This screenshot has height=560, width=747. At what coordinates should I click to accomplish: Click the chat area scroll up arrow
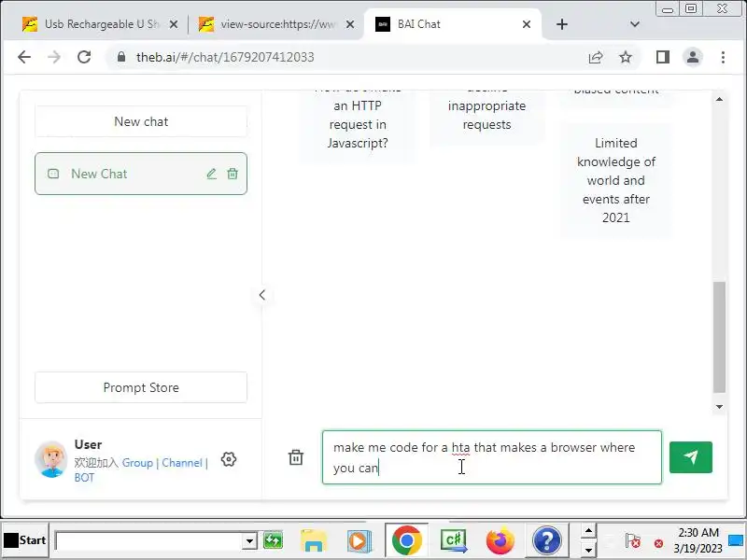719,99
